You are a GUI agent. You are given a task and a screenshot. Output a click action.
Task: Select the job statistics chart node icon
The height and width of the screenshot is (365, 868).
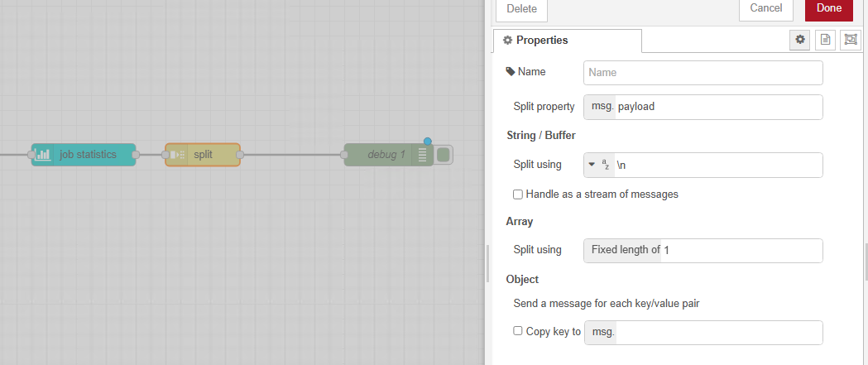click(x=43, y=155)
